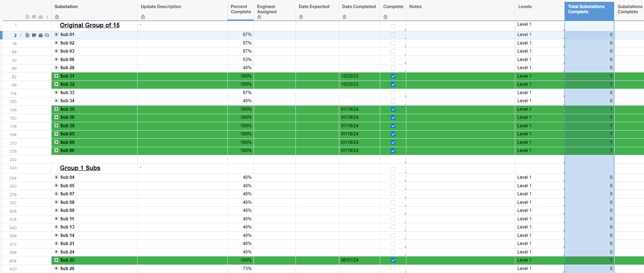Select the Notes column header

[x=415, y=7]
